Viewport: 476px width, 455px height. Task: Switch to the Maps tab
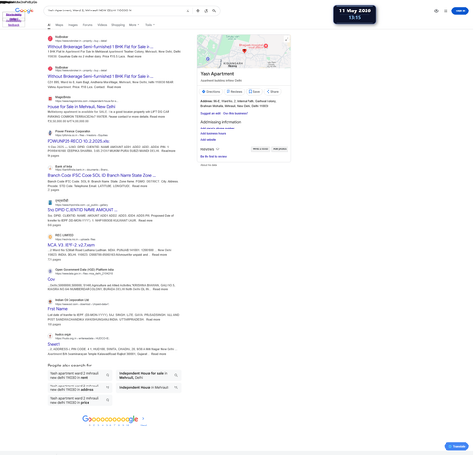pos(60,25)
